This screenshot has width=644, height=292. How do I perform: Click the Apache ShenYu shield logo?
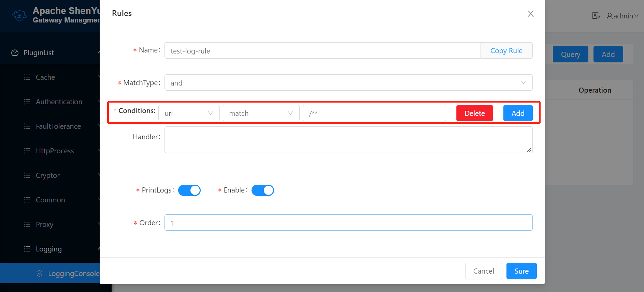coord(19,15)
